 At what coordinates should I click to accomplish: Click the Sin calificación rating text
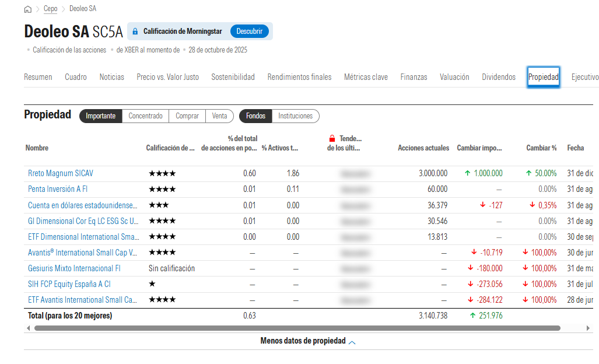[x=171, y=268]
